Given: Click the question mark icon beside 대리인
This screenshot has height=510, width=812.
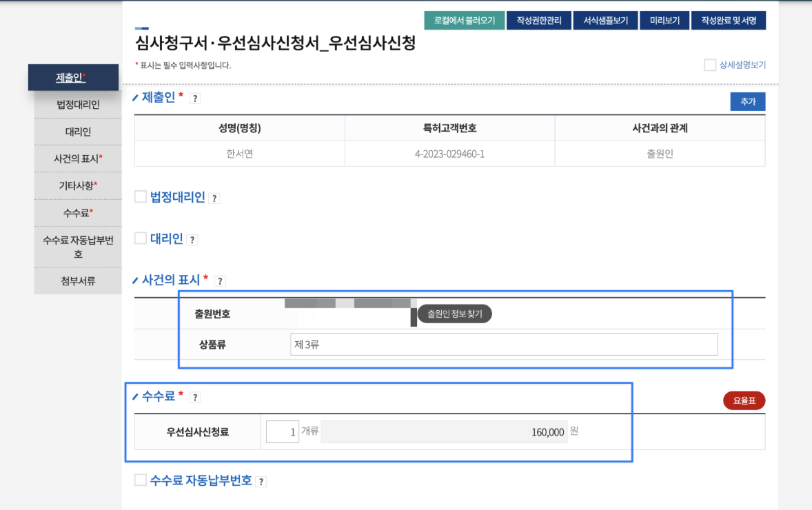Looking at the screenshot, I should (x=192, y=238).
